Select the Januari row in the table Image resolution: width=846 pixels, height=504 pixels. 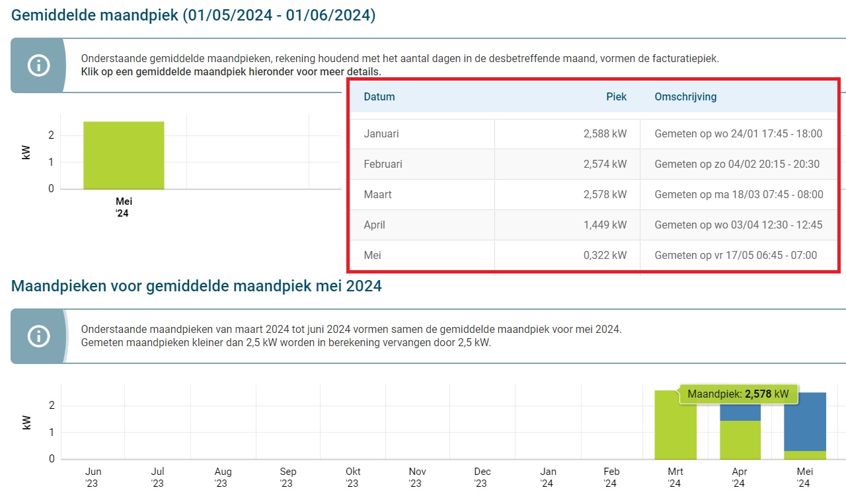coord(381,134)
